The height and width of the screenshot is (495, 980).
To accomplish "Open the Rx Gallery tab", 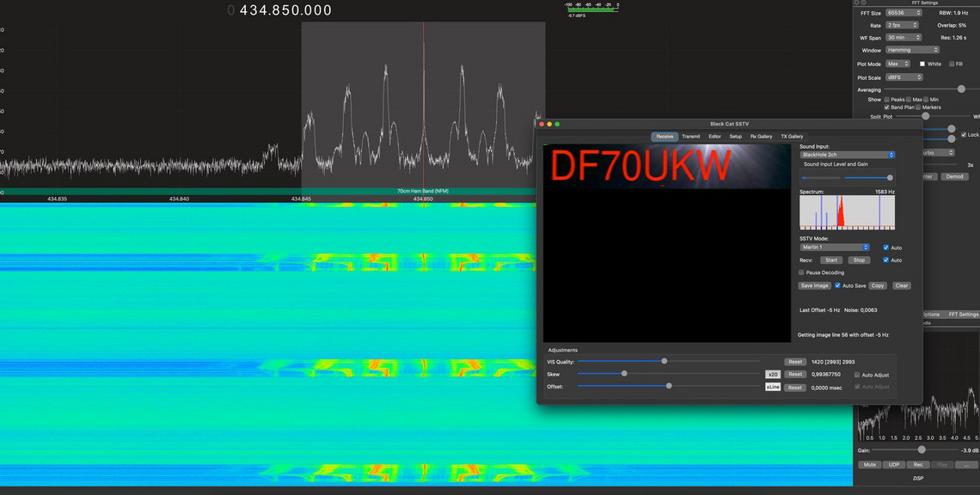I will (x=762, y=137).
